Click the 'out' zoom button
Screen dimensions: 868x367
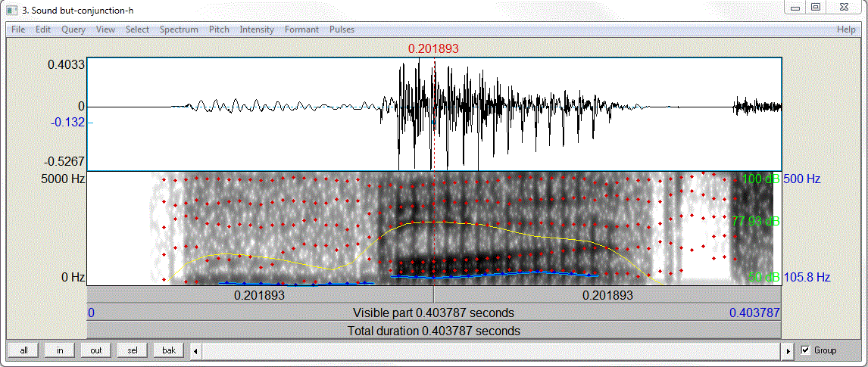tap(95, 350)
